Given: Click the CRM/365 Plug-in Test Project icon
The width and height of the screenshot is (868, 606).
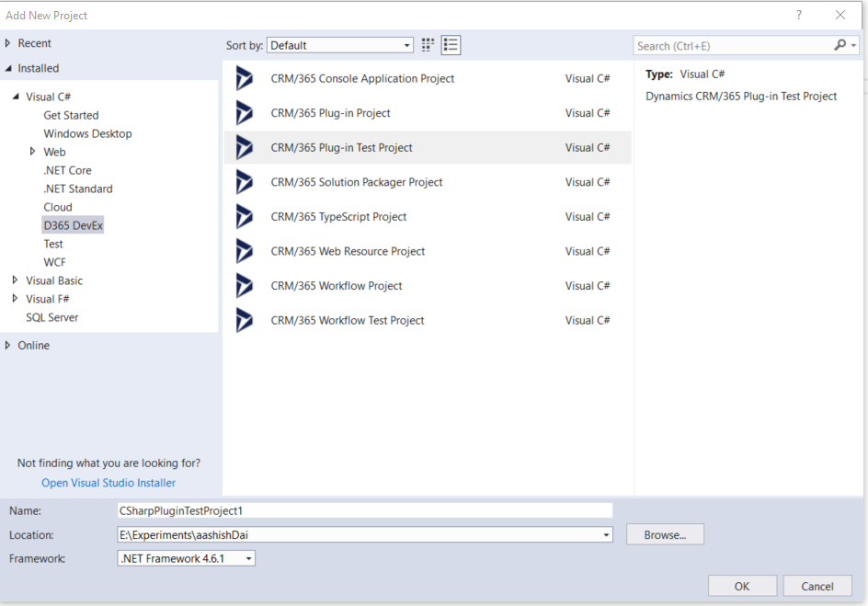Looking at the screenshot, I should 245,148.
